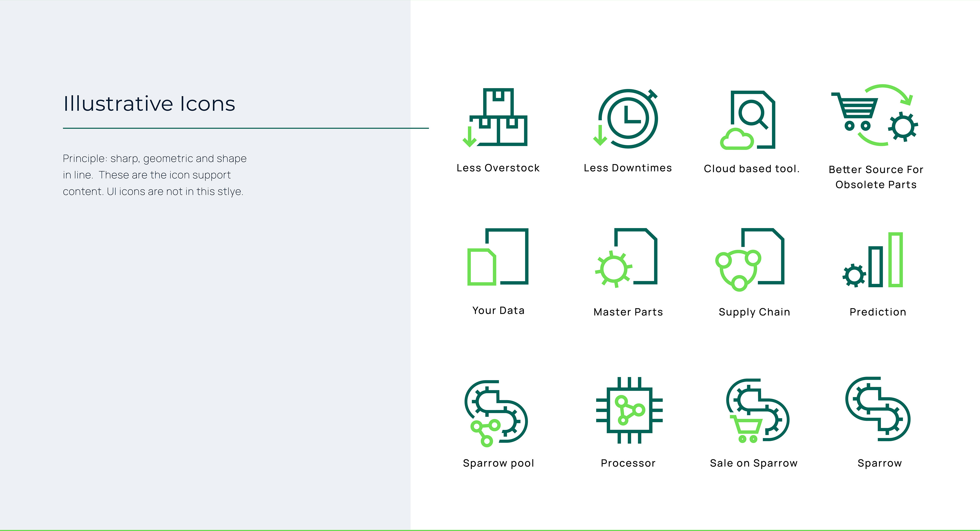980x531 pixels.
Task: Click the 'Sparrow' label under last icon
Action: point(879,463)
